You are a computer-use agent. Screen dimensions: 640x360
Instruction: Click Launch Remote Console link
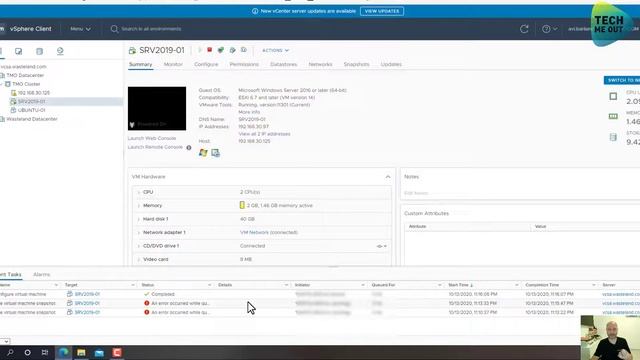click(x=155, y=147)
